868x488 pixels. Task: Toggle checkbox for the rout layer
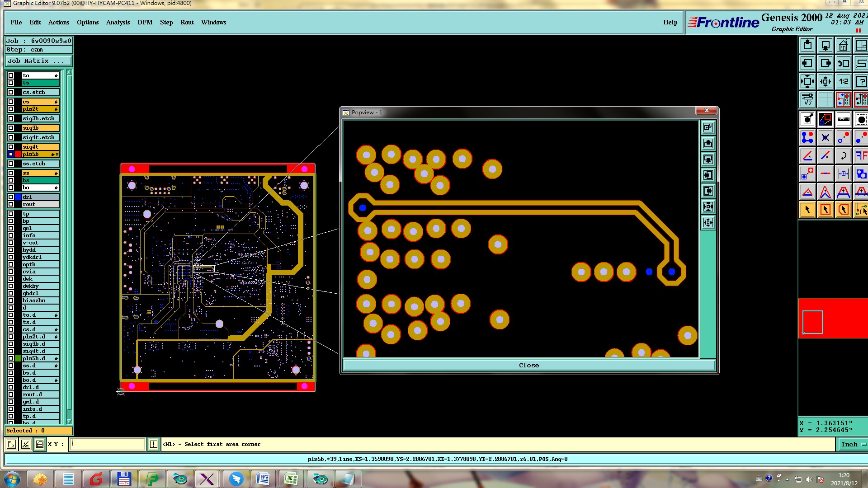coord(11,204)
